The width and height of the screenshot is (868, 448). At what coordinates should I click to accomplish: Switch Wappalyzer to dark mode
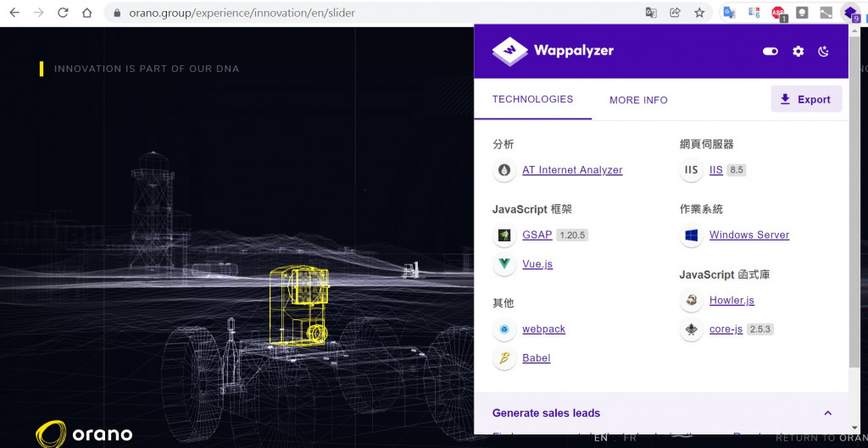click(824, 52)
